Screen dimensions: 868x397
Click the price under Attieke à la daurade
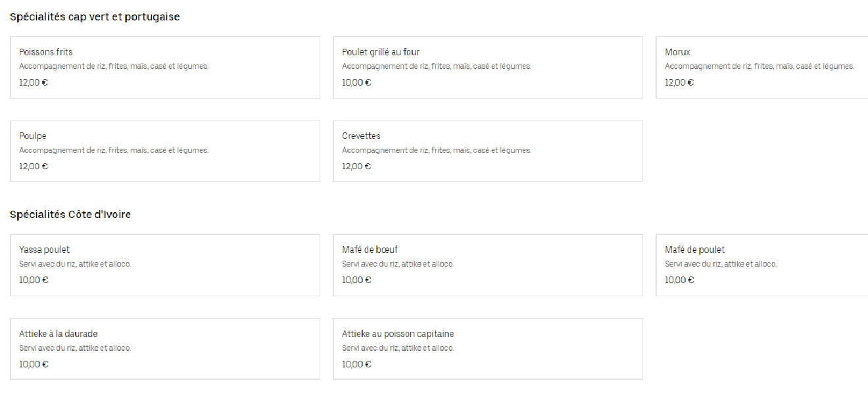[x=34, y=364]
